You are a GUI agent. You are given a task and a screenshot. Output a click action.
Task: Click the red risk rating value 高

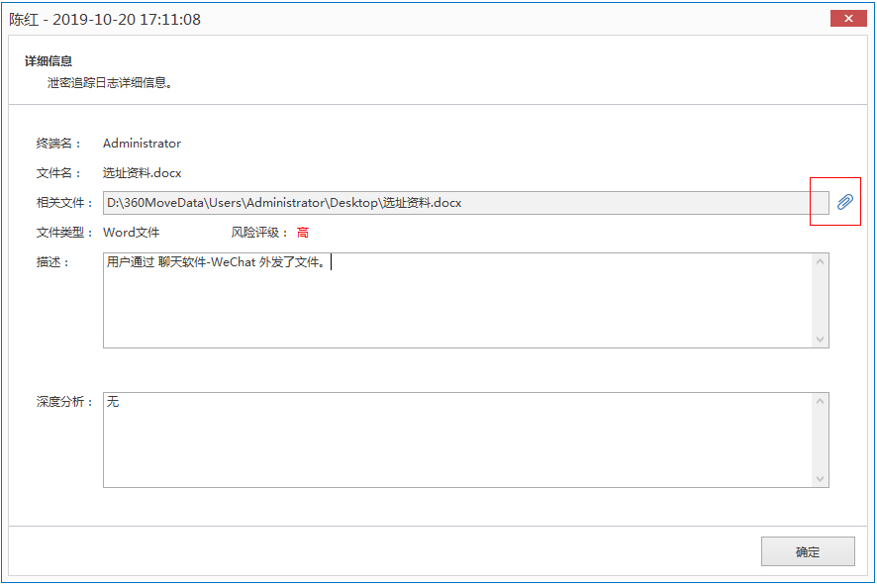click(303, 233)
